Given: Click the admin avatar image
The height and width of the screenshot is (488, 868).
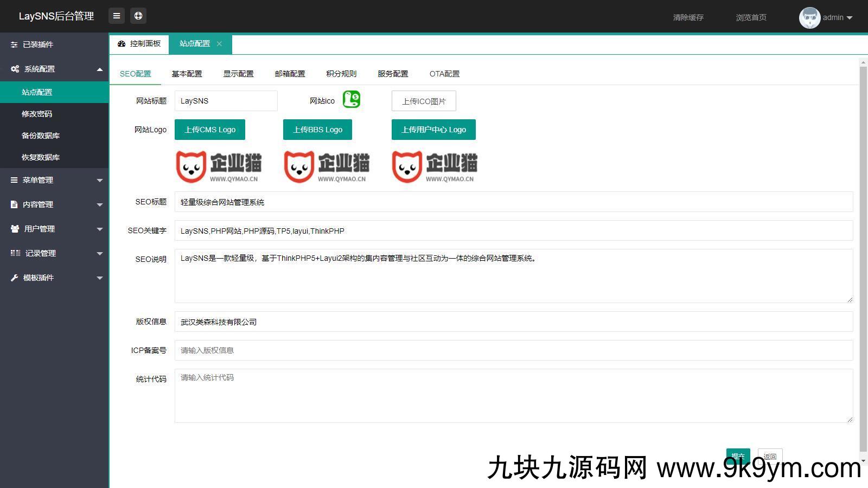Looking at the screenshot, I should click(809, 17).
